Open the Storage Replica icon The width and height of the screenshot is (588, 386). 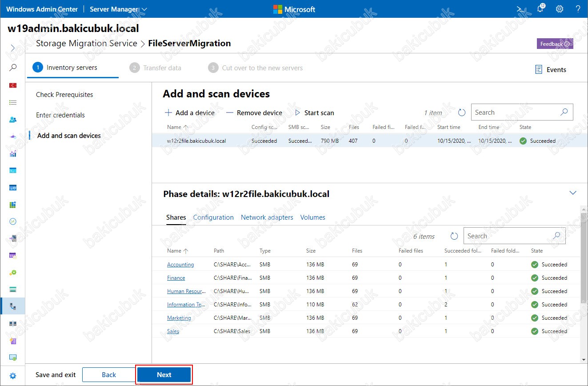(13, 324)
